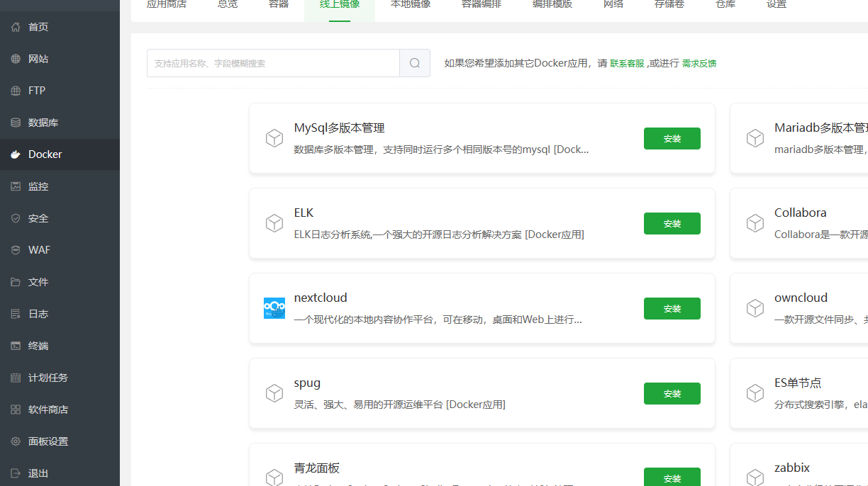Select the Docker whale icon
The image size is (868, 486).
click(x=16, y=154)
